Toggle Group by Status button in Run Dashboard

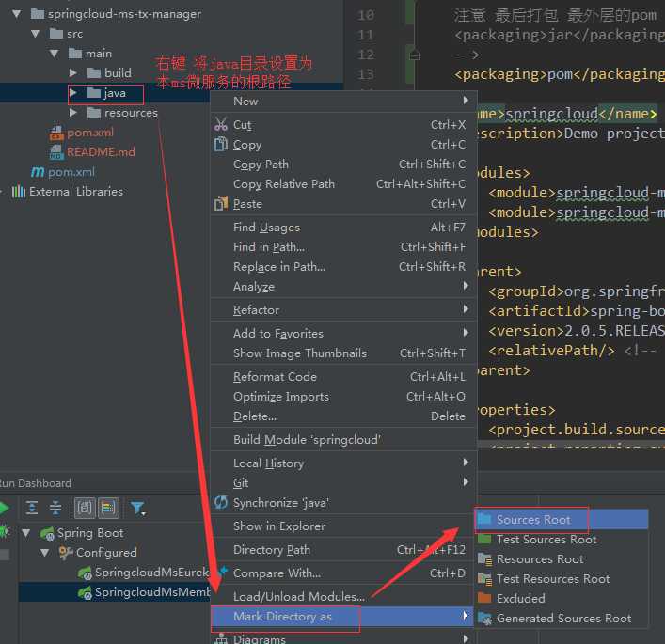pyautogui.click(x=108, y=508)
